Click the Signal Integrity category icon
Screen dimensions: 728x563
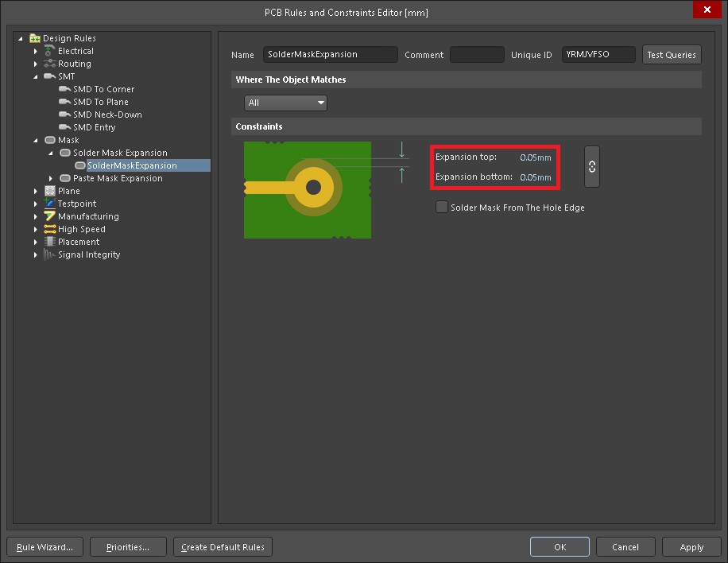(49, 254)
